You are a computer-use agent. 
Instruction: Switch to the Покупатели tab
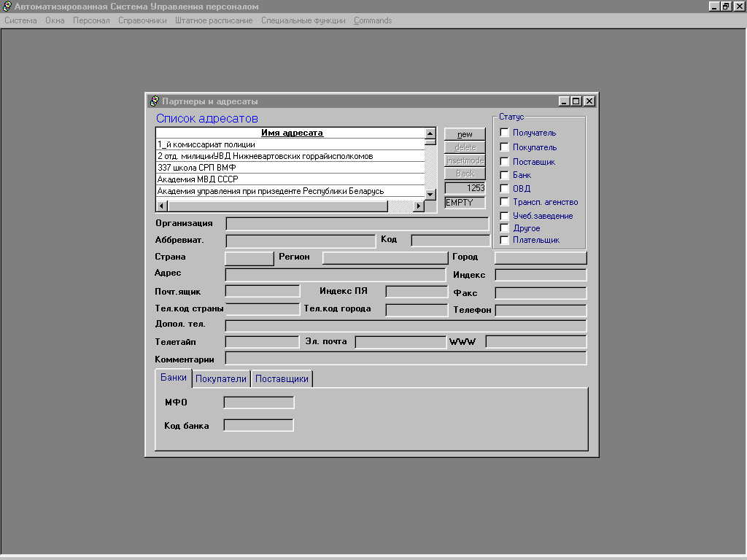(x=221, y=379)
